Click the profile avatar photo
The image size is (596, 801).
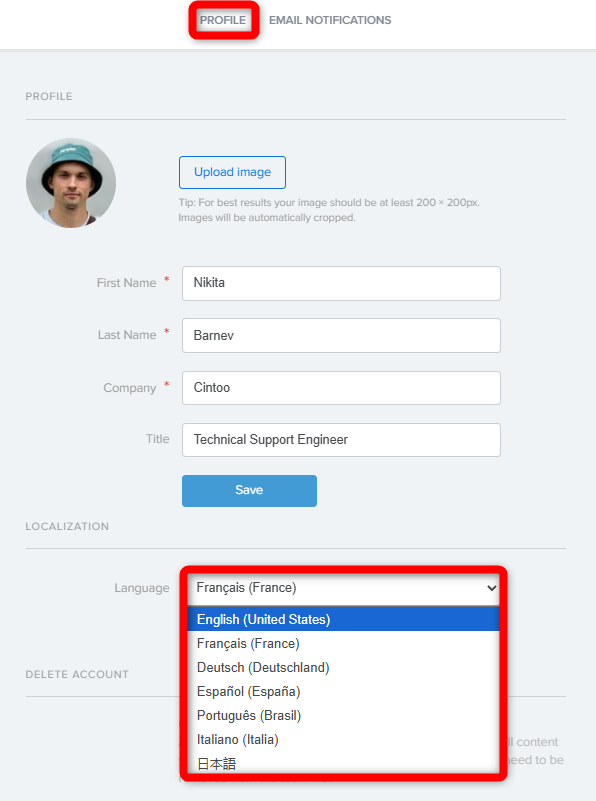pyautogui.click(x=71, y=182)
